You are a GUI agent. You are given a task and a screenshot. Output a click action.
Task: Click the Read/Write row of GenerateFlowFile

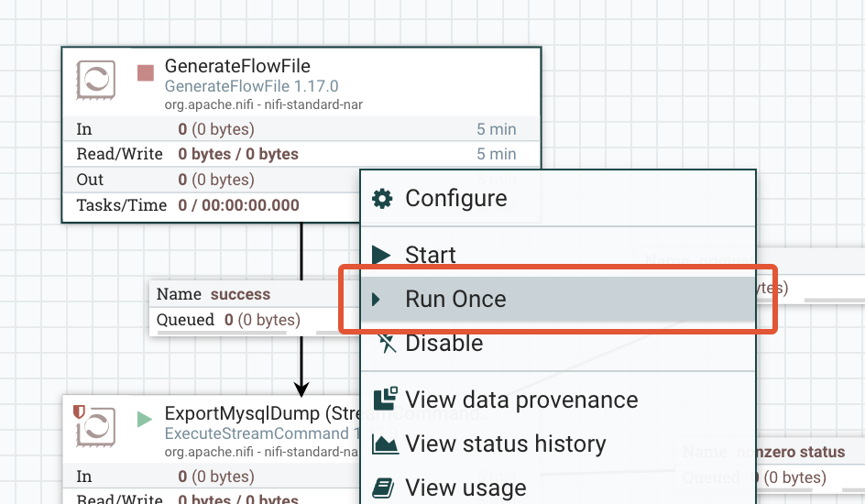tap(301, 154)
